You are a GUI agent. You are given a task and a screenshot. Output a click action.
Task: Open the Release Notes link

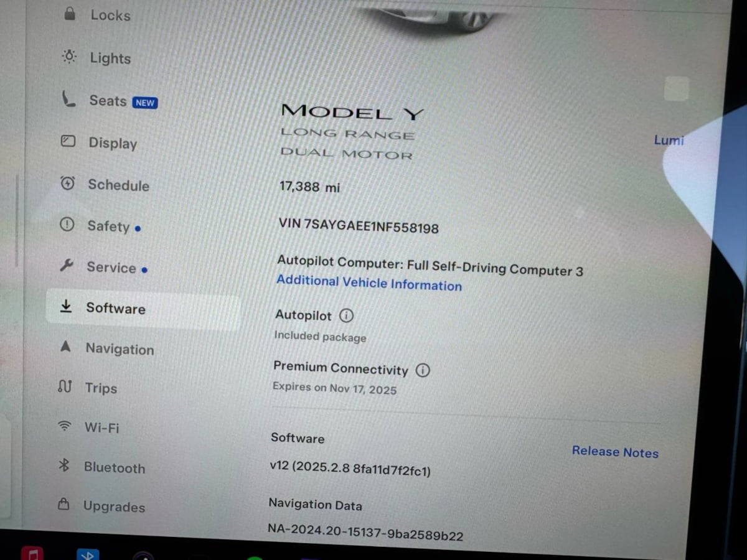[x=615, y=452]
